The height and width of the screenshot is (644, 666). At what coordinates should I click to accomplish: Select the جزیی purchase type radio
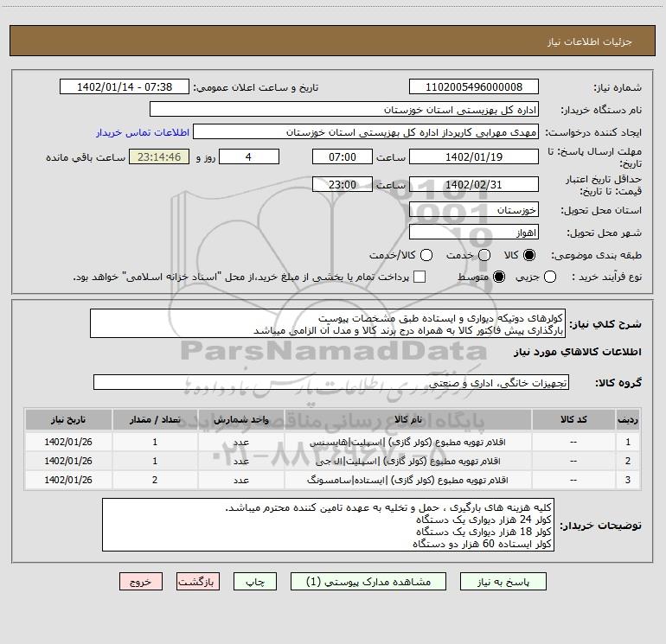click(550, 277)
